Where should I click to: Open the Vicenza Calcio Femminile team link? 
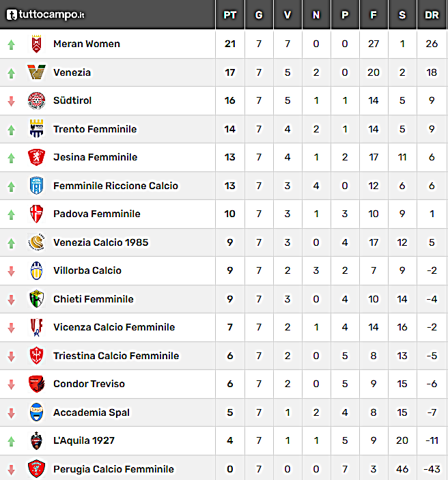[114, 327]
